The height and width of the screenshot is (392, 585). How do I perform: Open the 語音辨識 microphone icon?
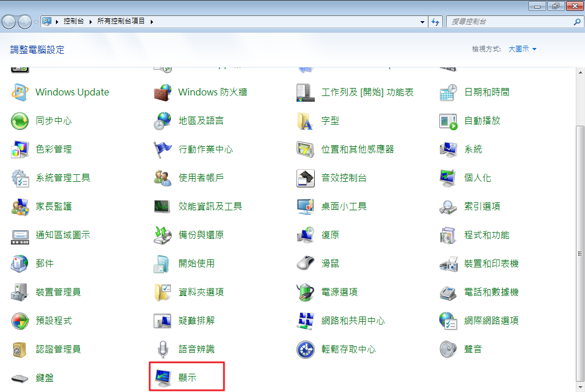pyautogui.click(x=163, y=350)
